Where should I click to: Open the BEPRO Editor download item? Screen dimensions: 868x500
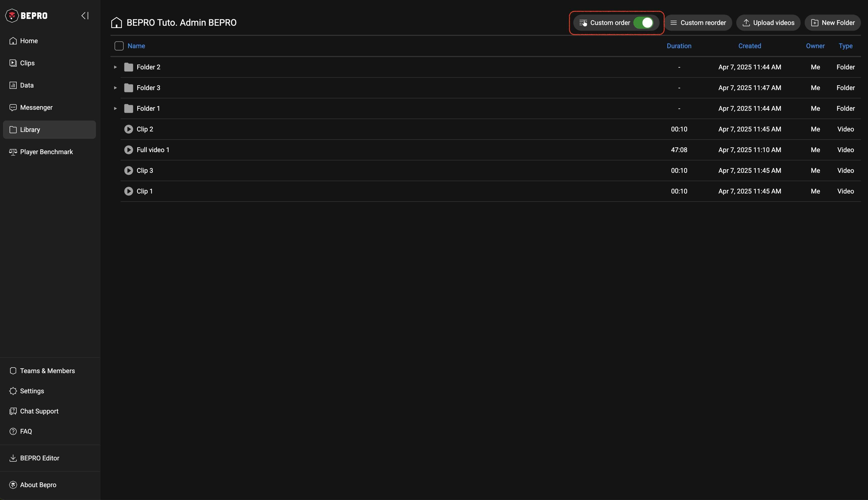pyautogui.click(x=40, y=458)
